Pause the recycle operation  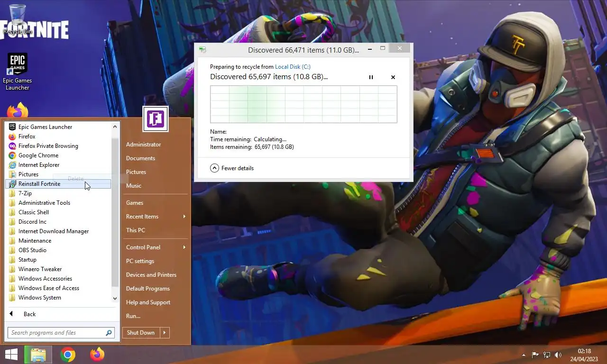[x=371, y=77]
